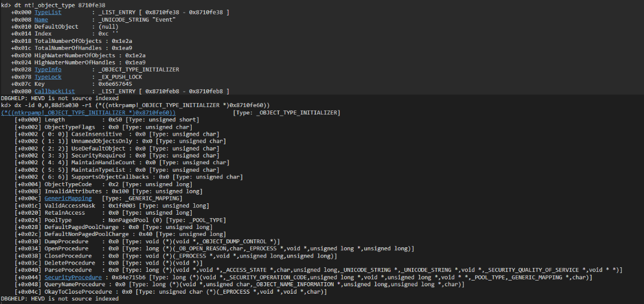The height and width of the screenshot is (304, 644).
Task: Follow the SecurityProcedure link
Action: tap(73, 277)
